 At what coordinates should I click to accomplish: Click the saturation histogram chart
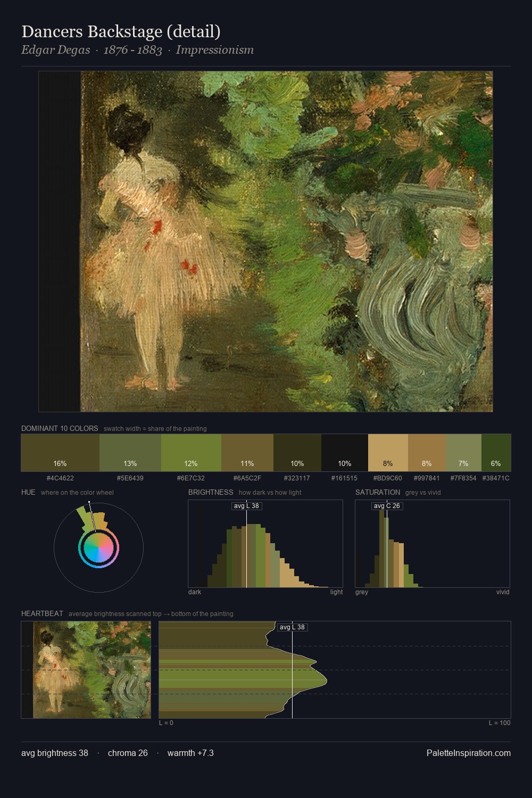tap(433, 544)
